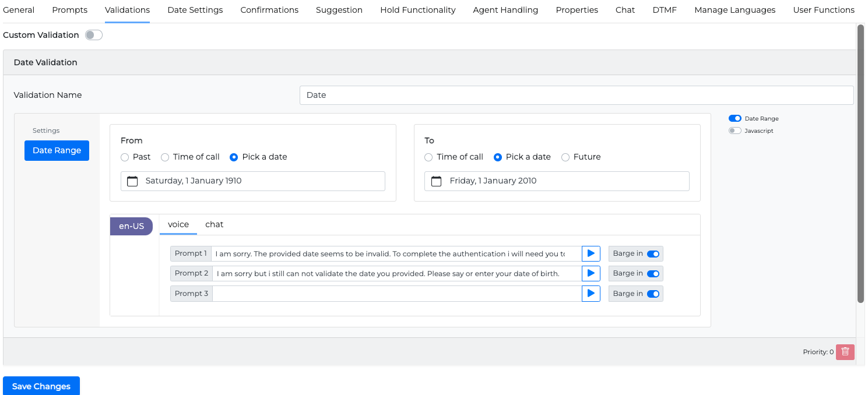Open calendar icon for To date
Viewport: 868px width, 395px height.
tap(437, 181)
